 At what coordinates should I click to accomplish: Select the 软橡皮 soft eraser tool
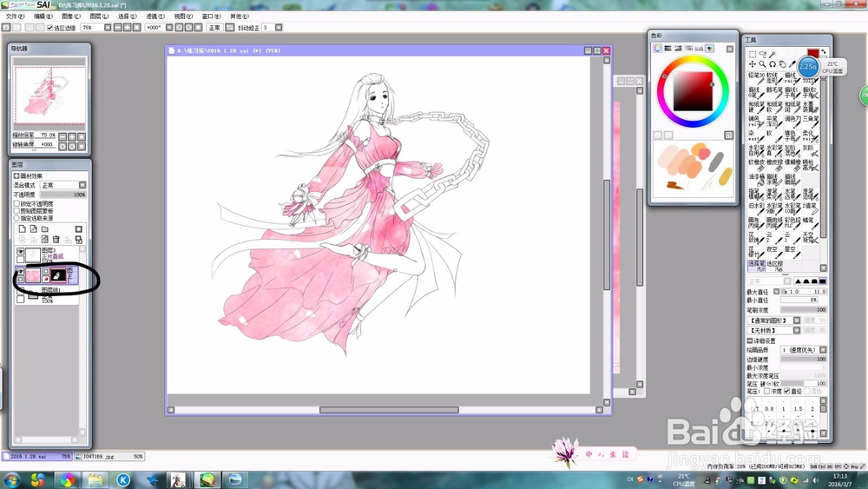(757, 165)
